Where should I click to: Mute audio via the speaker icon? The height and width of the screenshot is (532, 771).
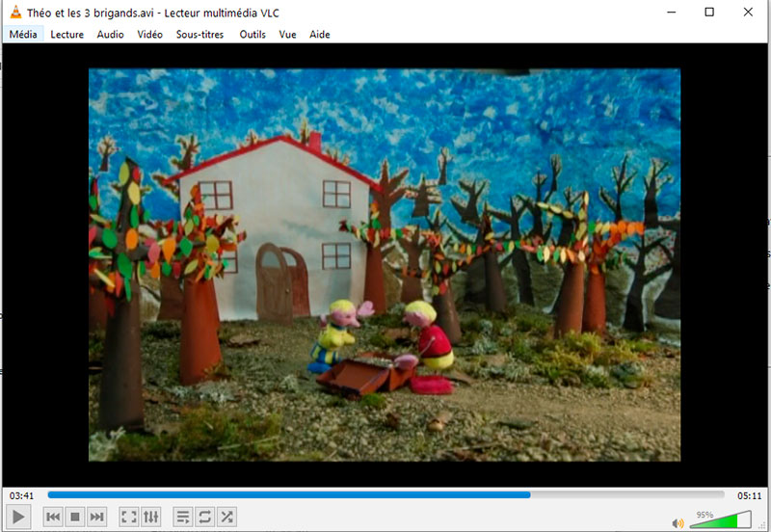pos(678,523)
